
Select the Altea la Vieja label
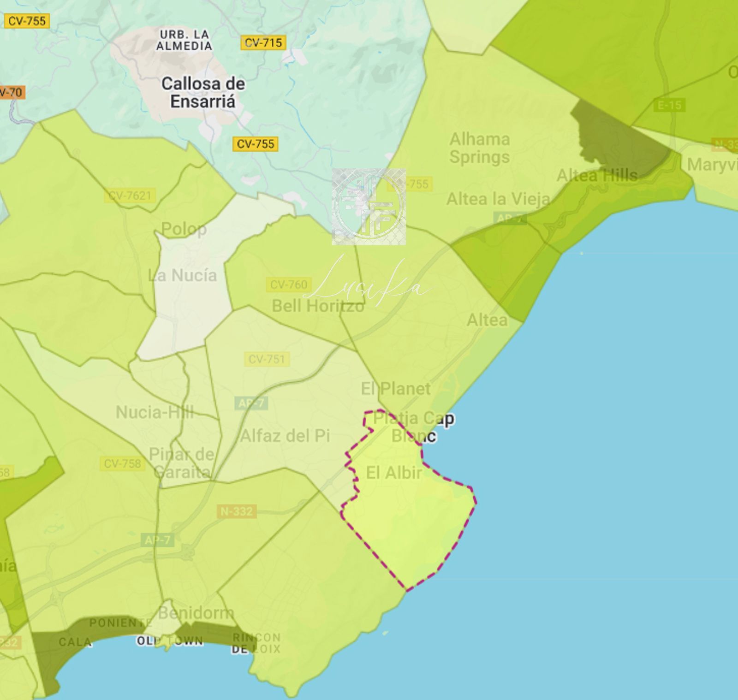[x=498, y=199]
